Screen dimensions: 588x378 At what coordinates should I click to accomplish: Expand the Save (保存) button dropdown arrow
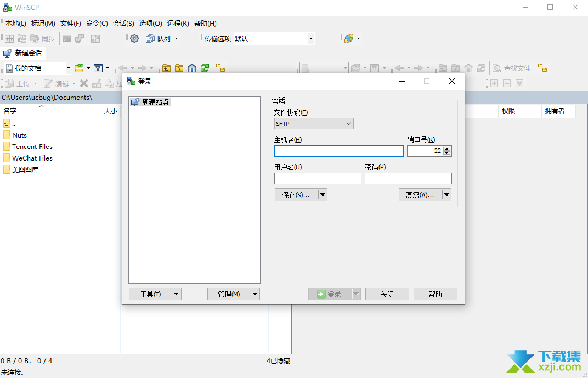[x=323, y=195]
